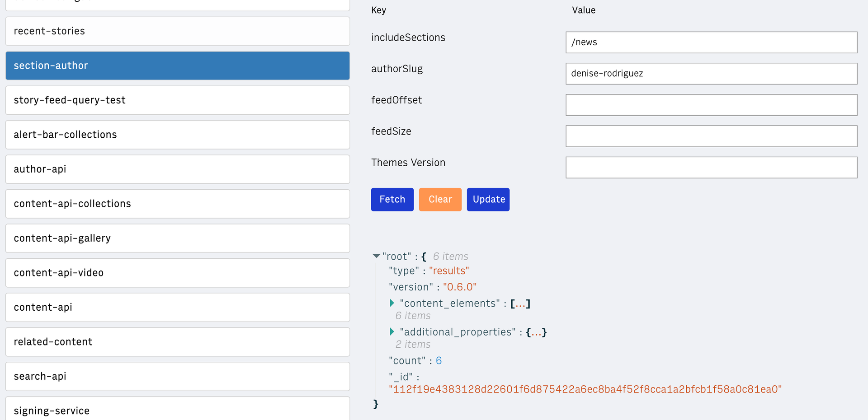868x420 pixels.
Task: Focus the authorSlug value field
Action: point(711,74)
